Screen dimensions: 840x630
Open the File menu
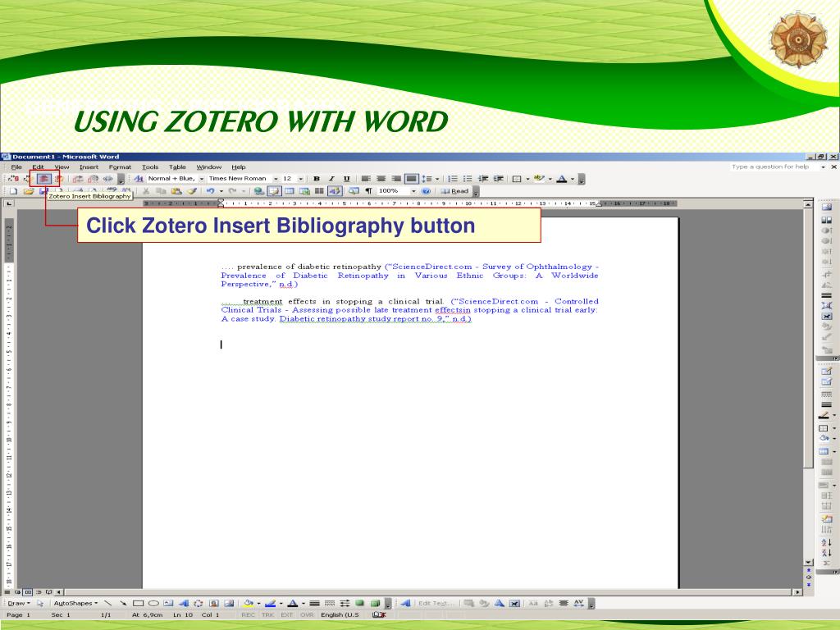tap(16, 167)
